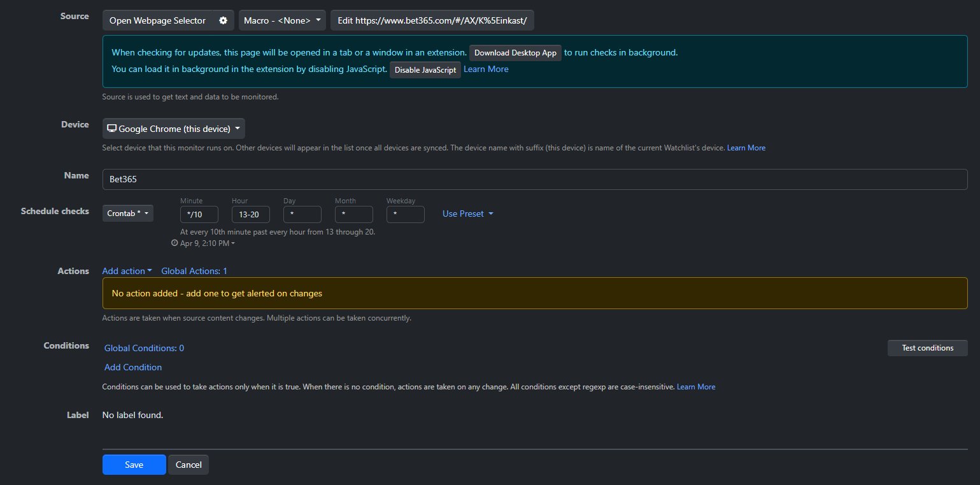The width and height of the screenshot is (980, 485).
Task: Click the Open Webpage Selector button
Action: pos(157,20)
